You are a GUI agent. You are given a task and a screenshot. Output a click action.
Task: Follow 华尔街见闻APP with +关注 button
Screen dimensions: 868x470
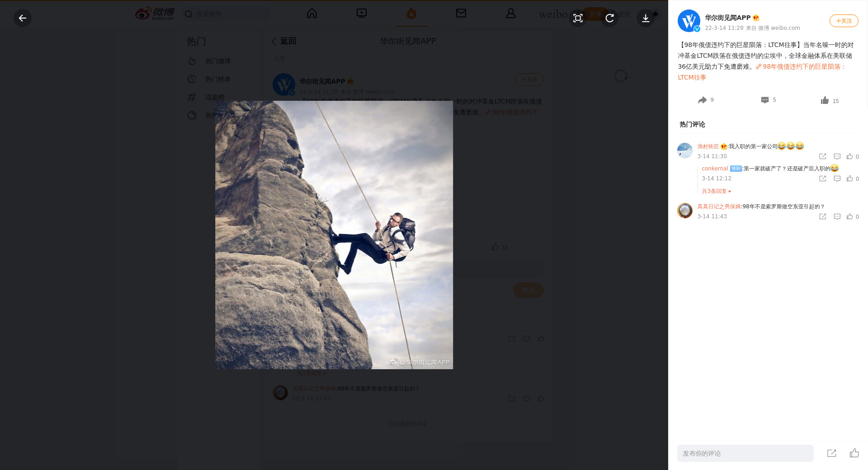pyautogui.click(x=844, y=21)
